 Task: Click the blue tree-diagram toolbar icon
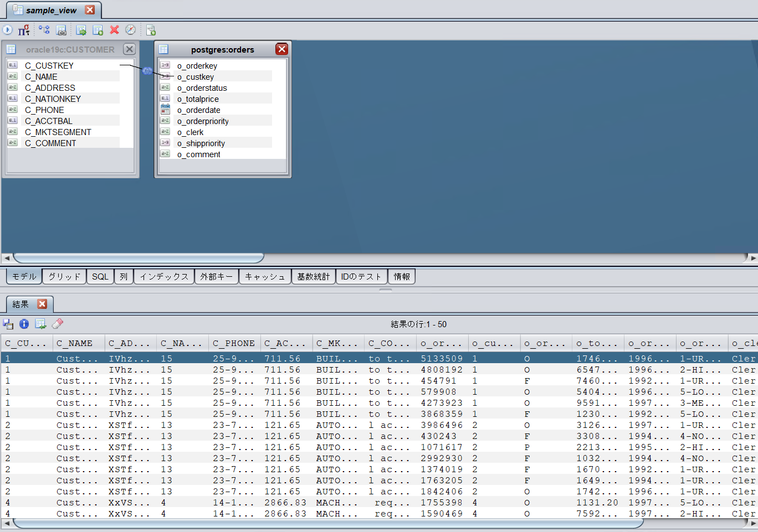[x=44, y=30]
